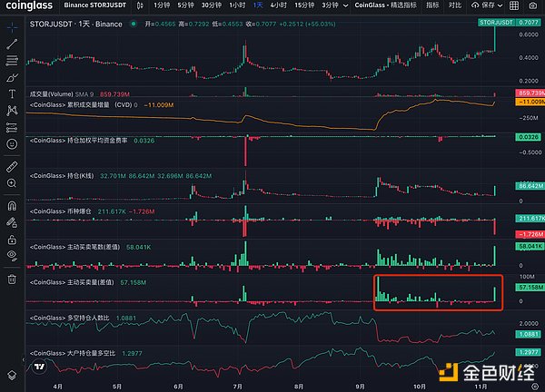Activate the zoom in magnifier tool
This screenshot has width=545, height=392.
click(12, 183)
